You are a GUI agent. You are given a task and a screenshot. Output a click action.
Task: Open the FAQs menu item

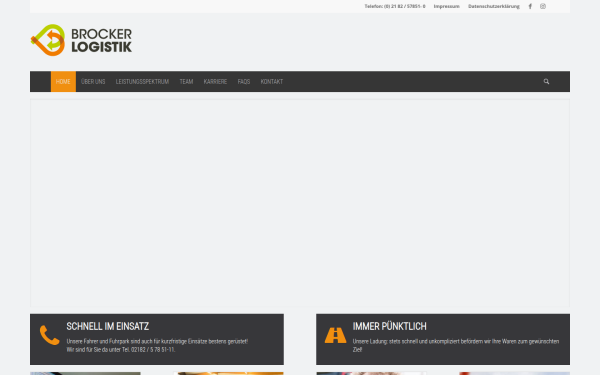pos(244,82)
